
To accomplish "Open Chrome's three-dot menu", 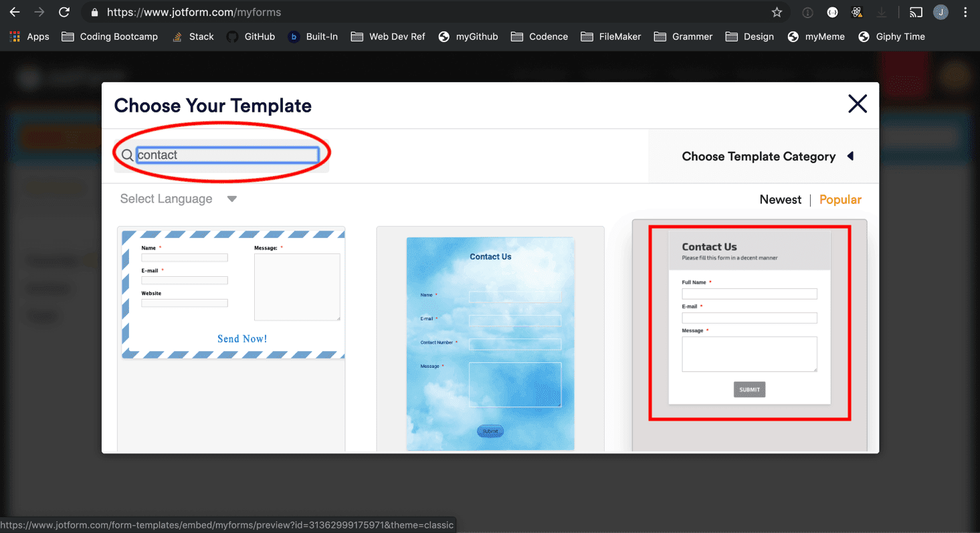I will (966, 12).
